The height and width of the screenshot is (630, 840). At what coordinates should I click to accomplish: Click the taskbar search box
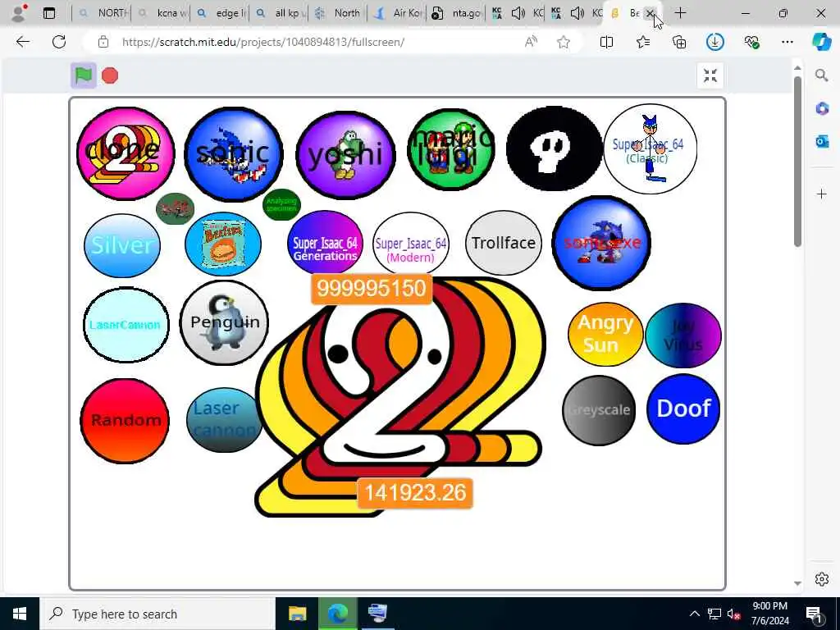tap(157, 614)
